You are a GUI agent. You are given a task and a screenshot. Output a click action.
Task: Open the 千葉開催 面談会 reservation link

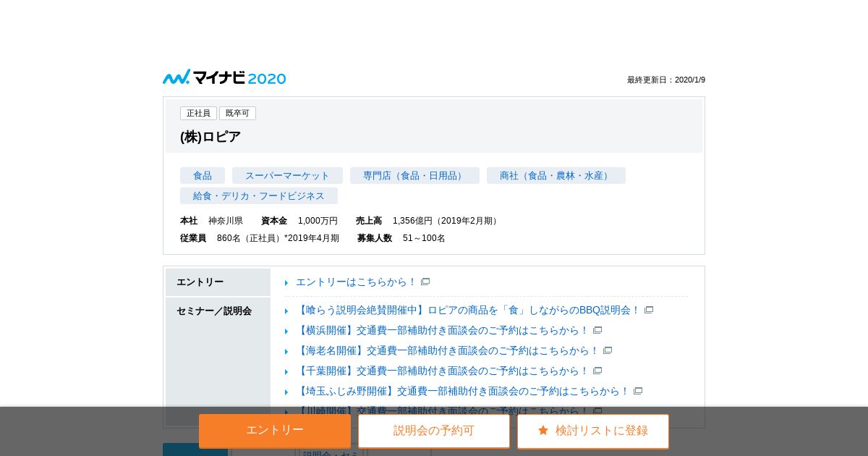click(x=443, y=371)
